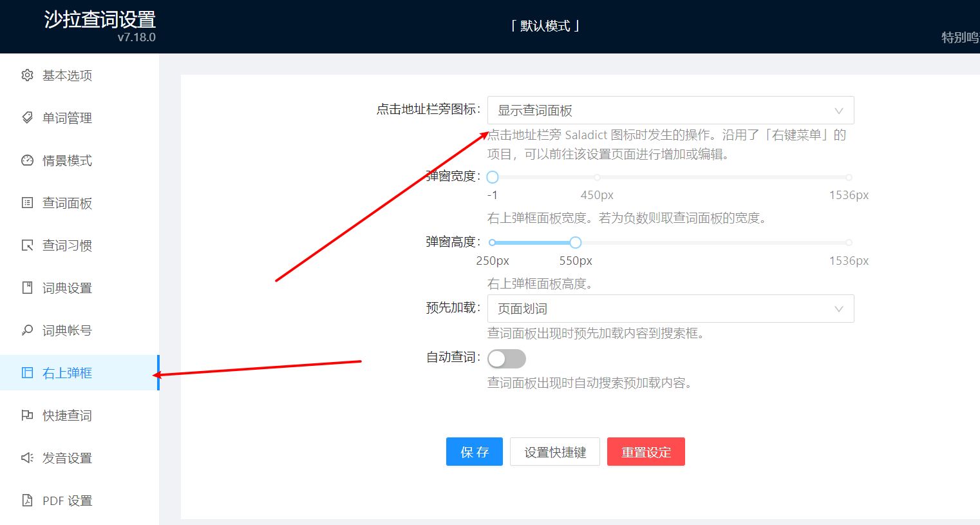Open PDF 设置 in the sidebar
The width and height of the screenshot is (980, 525).
tap(79, 501)
